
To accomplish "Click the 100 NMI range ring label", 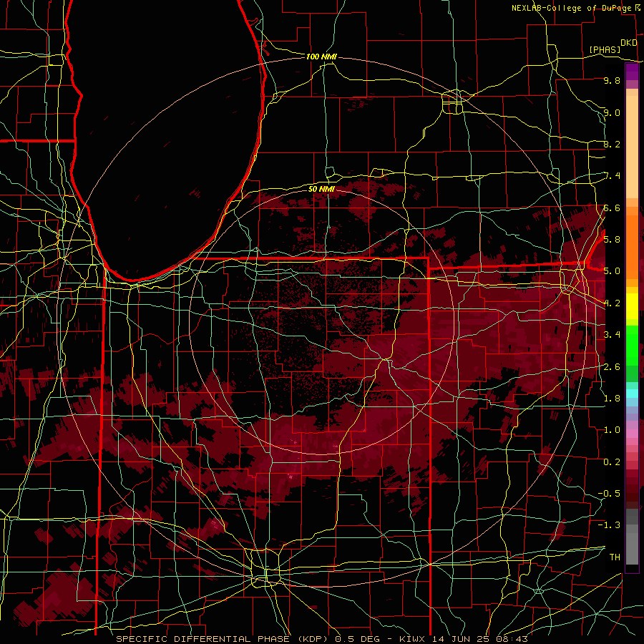I will 321,57.
